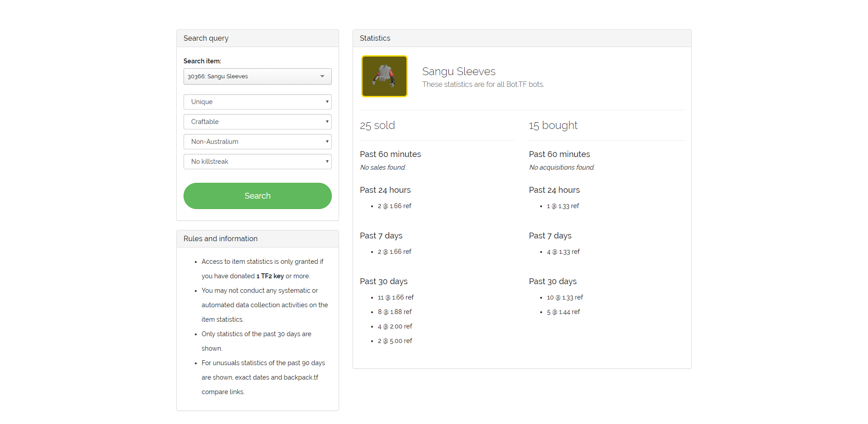Click the Sangu Sleeves item thumbnail
Screen dimensions: 868x424
point(384,76)
